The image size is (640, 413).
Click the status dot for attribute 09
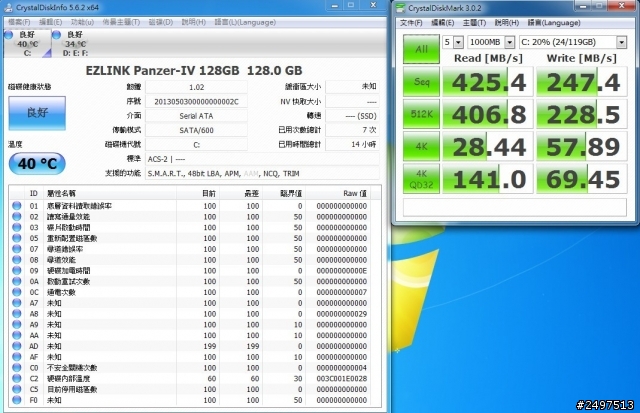point(17,271)
